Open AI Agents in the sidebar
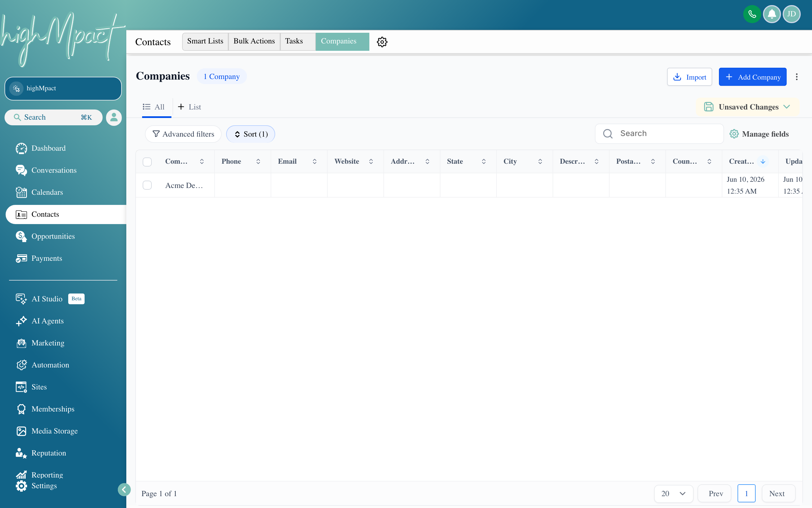812x508 pixels. 39,321
